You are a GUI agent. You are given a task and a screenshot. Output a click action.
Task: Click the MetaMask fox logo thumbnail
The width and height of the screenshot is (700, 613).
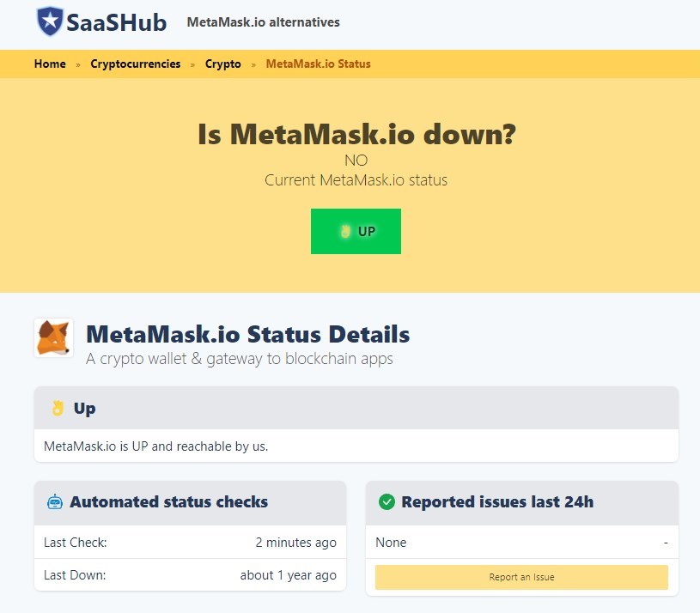(x=53, y=337)
